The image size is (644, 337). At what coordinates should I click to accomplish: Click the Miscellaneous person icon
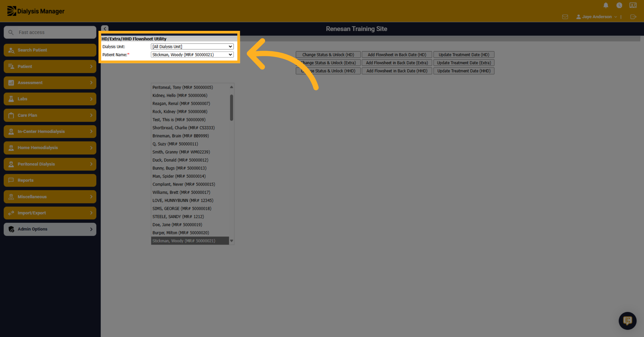click(11, 197)
